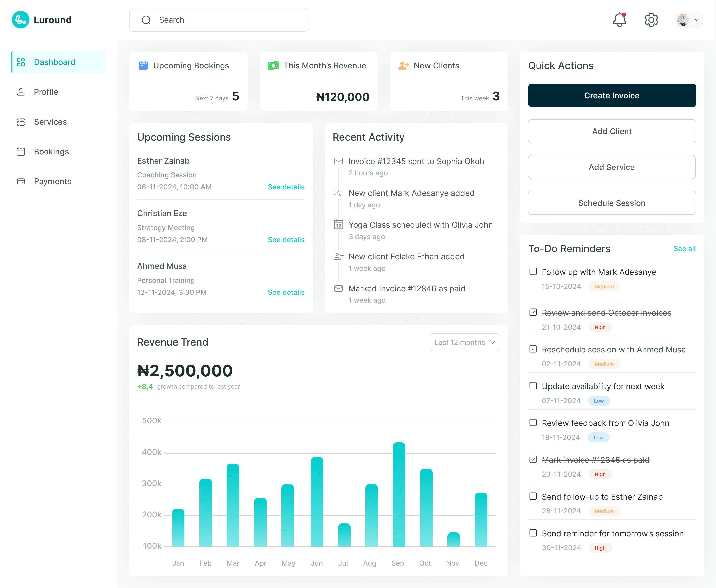Click the Upcoming Bookings calendar icon

click(x=143, y=65)
